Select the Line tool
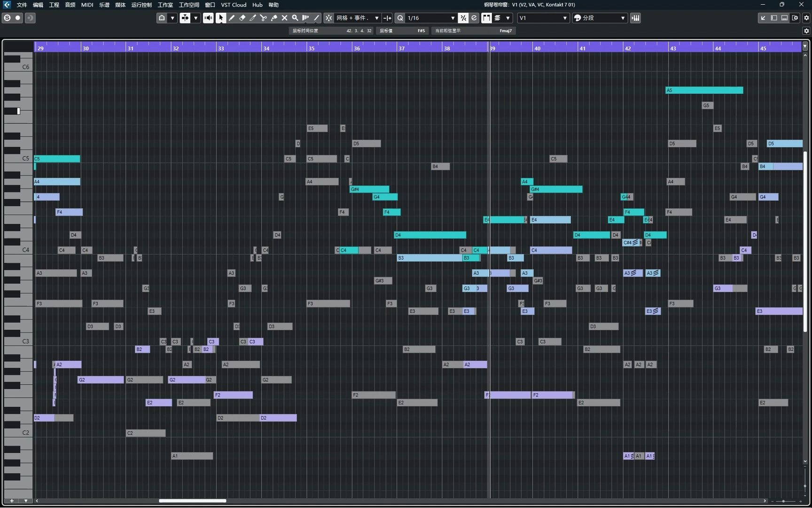Viewport: 812px width, 508px height. [x=316, y=18]
